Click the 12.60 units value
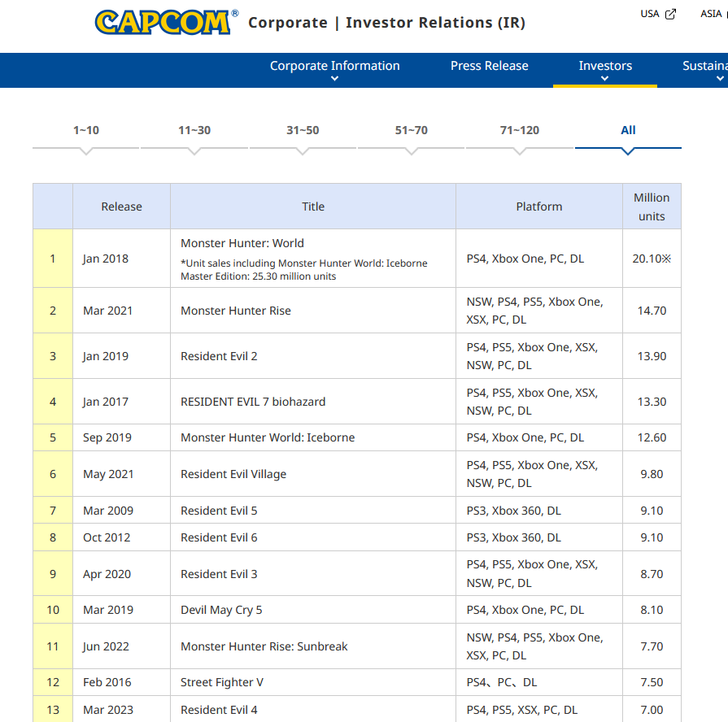The width and height of the screenshot is (728, 722). point(652,437)
